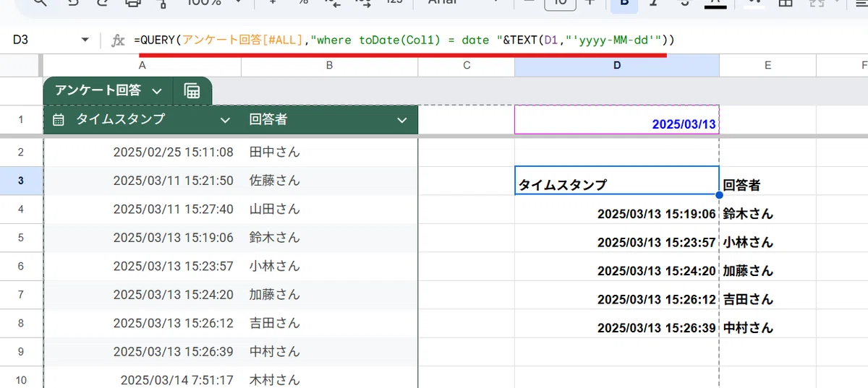The height and width of the screenshot is (388, 868).
Task: Click cell 2025/02/25 15:11:08
Action: (x=142, y=152)
